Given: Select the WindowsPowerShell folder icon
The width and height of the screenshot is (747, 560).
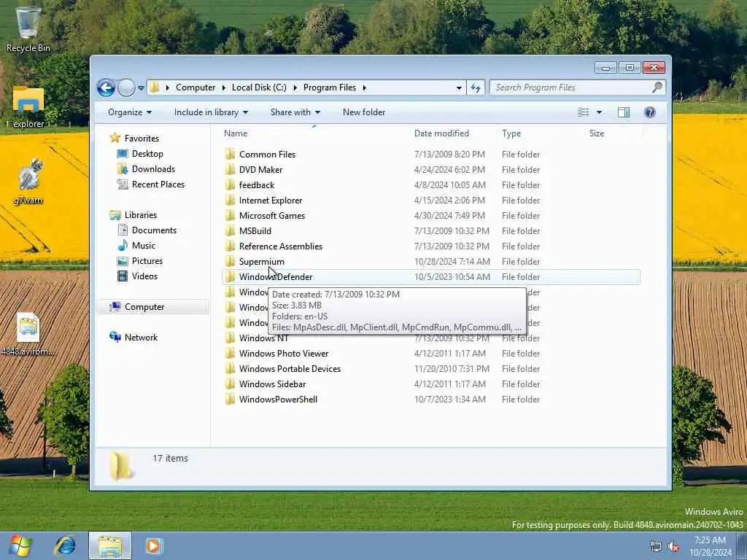Looking at the screenshot, I should [230, 399].
